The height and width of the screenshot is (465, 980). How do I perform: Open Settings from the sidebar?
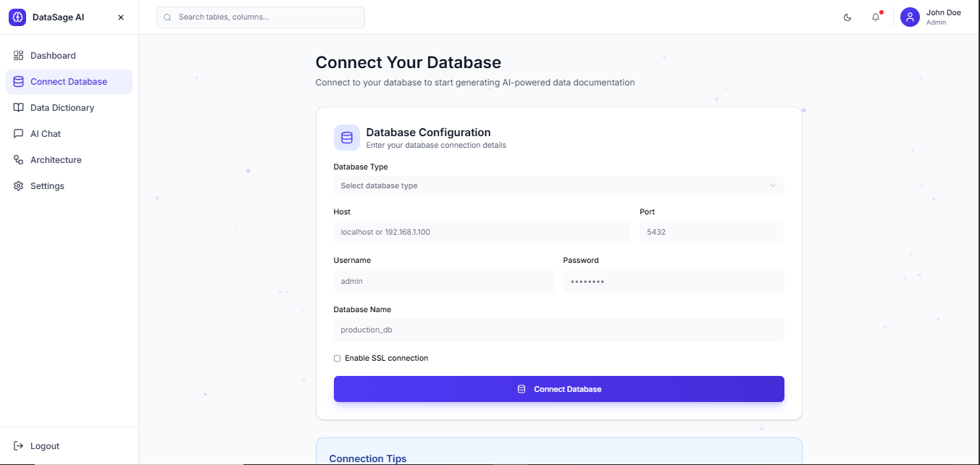tap(69, 186)
